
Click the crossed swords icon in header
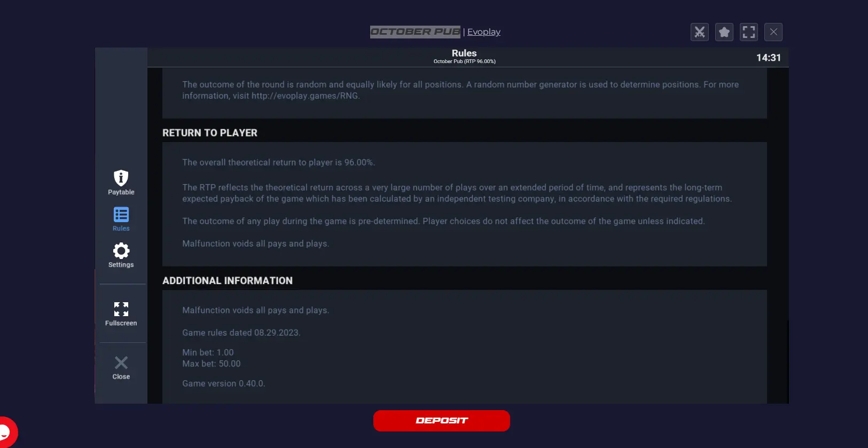point(700,32)
